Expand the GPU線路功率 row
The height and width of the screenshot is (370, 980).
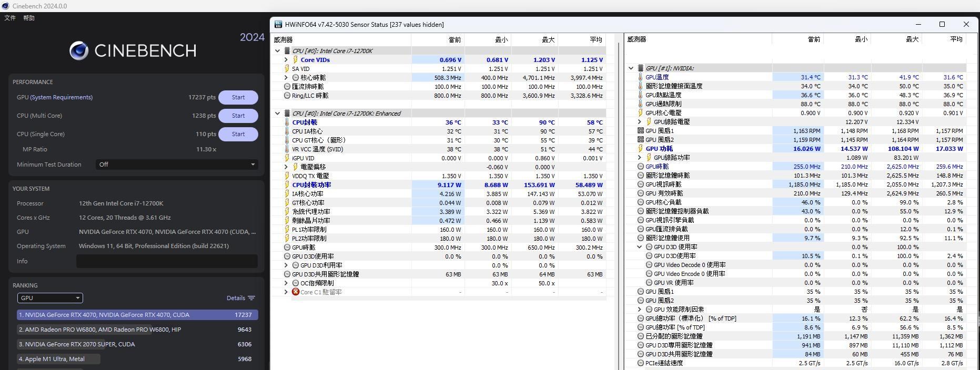(x=640, y=158)
